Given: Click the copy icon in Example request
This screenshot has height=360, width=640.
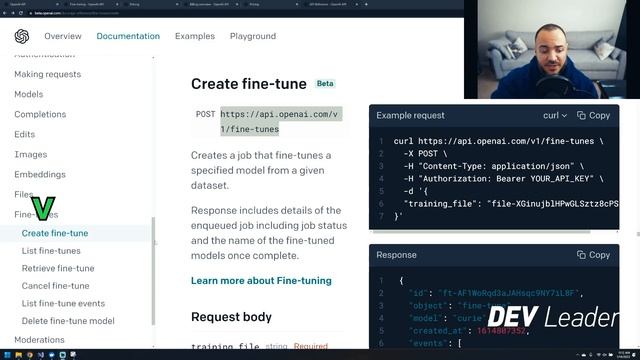Looking at the screenshot, I should pyautogui.click(x=581, y=116).
